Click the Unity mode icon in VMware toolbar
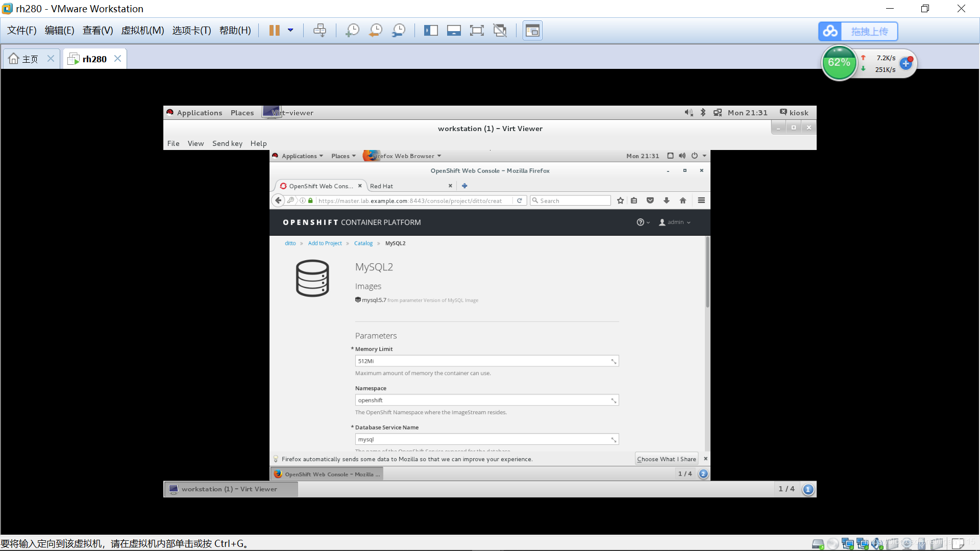Screen dimensions: 980x551 pyautogui.click(x=500, y=31)
